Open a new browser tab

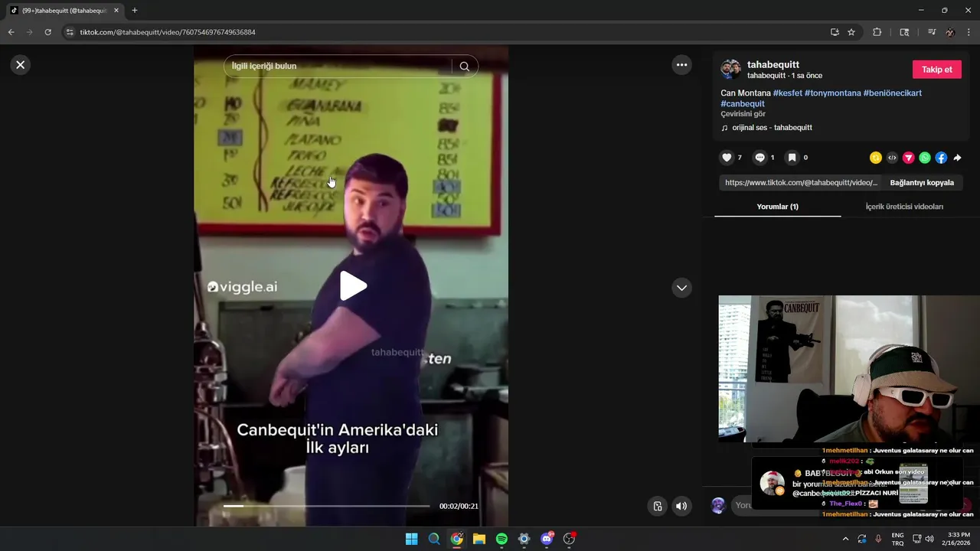[135, 11]
